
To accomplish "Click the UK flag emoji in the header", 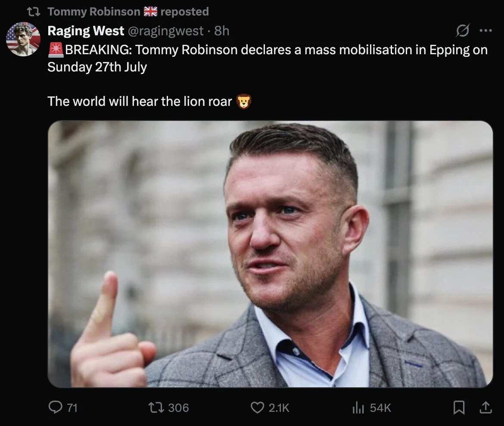I will 150,11.
